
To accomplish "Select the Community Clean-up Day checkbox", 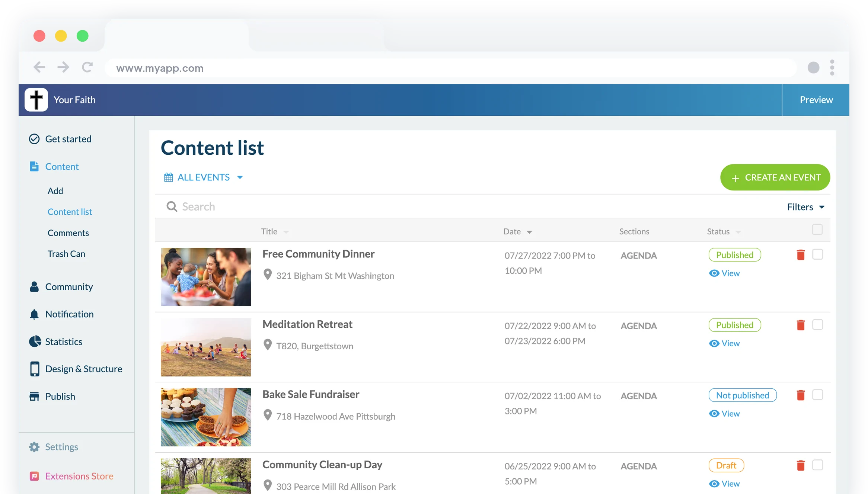I will [817, 465].
